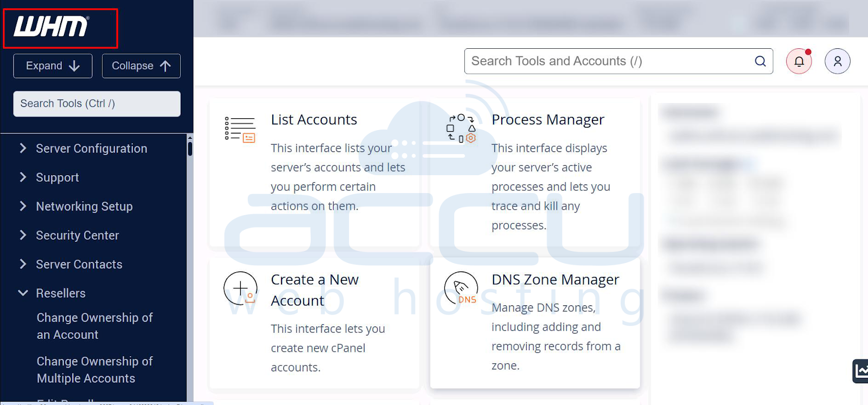Click the List Accounts icon

tap(240, 129)
